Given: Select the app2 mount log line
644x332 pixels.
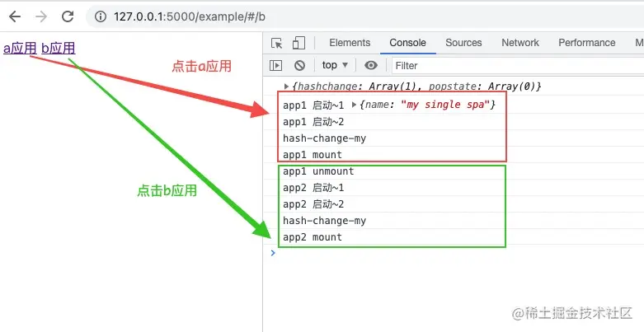Looking at the screenshot, I should click(x=313, y=236).
